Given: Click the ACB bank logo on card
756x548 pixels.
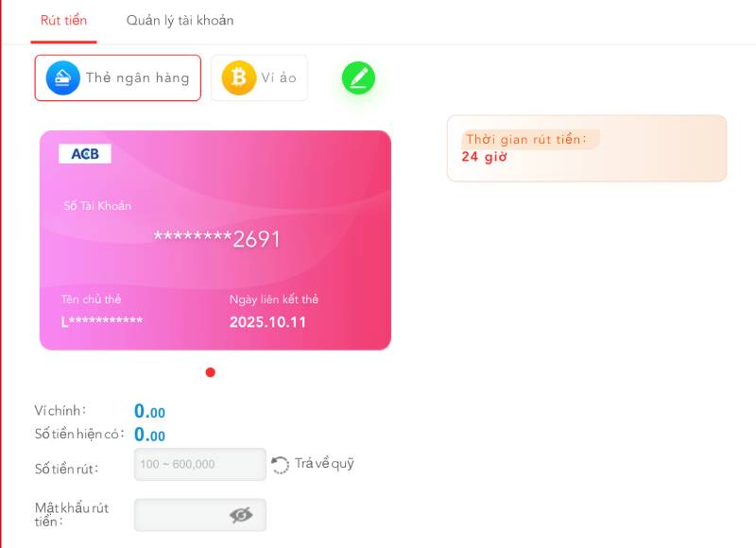Looking at the screenshot, I should click(x=85, y=153).
